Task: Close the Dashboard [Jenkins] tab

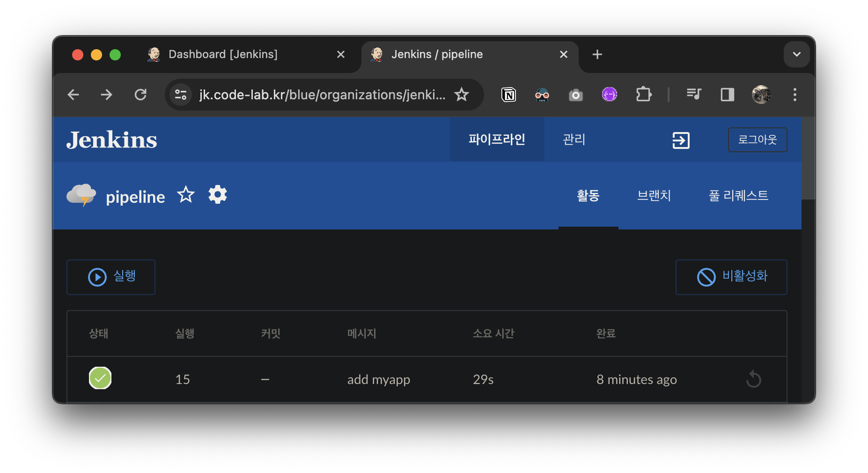Action: click(341, 54)
